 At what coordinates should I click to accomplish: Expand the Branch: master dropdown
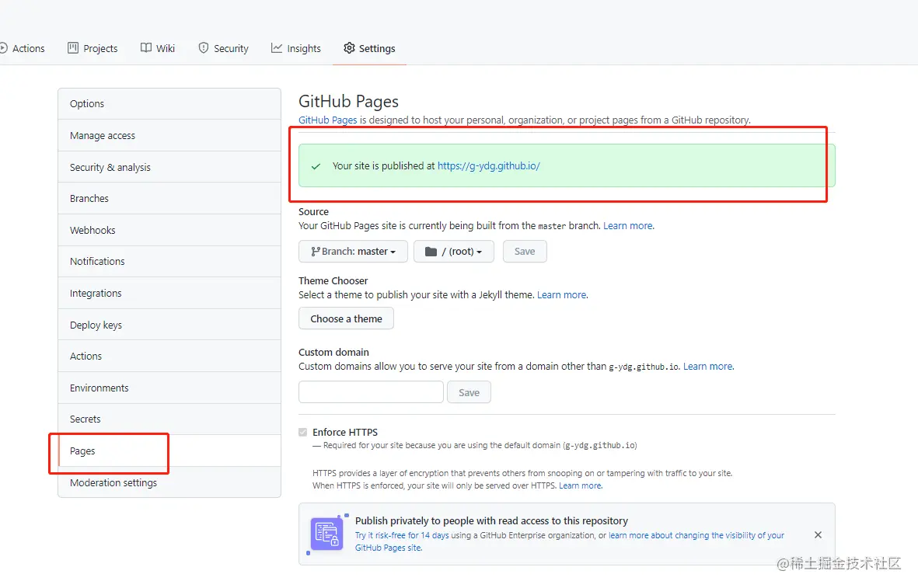click(x=353, y=252)
